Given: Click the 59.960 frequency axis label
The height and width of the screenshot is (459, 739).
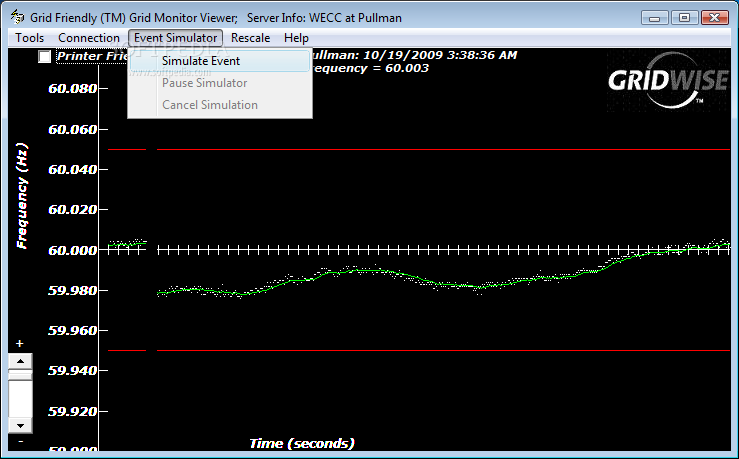Looking at the screenshot, I should click(x=73, y=330).
